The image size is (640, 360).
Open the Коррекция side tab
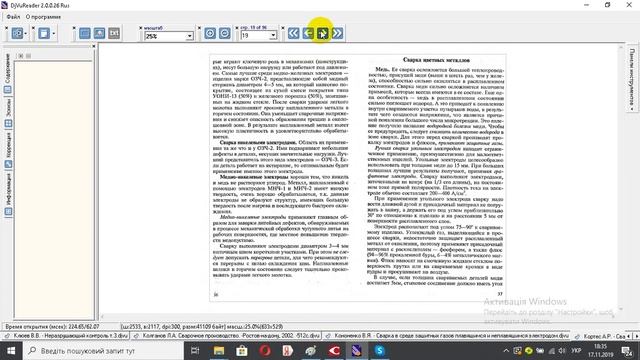[x=8, y=150]
